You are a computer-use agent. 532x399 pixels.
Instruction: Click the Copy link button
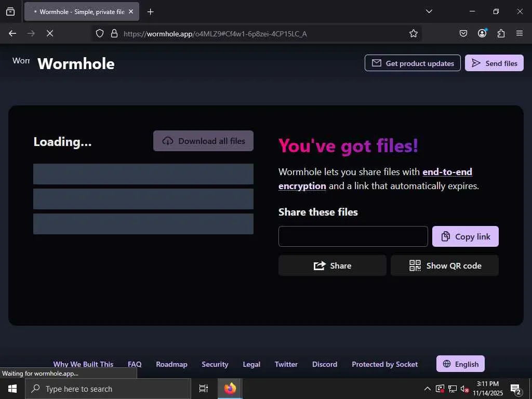(x=465, y=236)
